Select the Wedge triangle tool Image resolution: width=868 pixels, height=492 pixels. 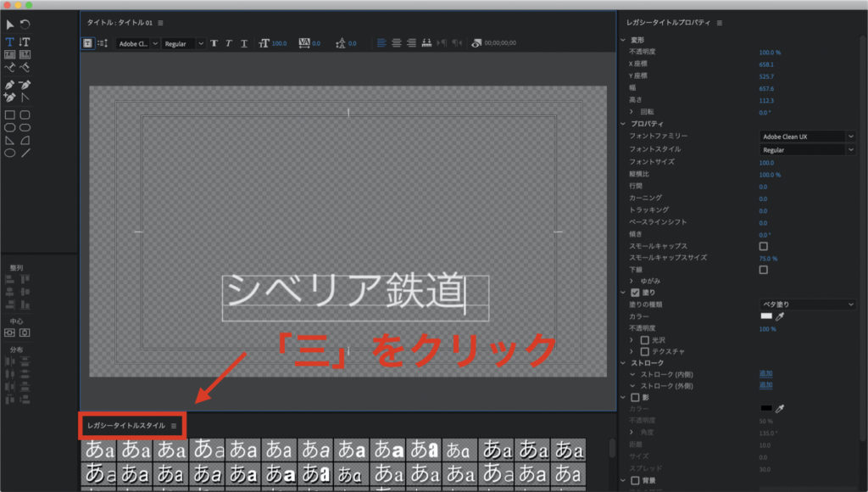click(10, 140)
